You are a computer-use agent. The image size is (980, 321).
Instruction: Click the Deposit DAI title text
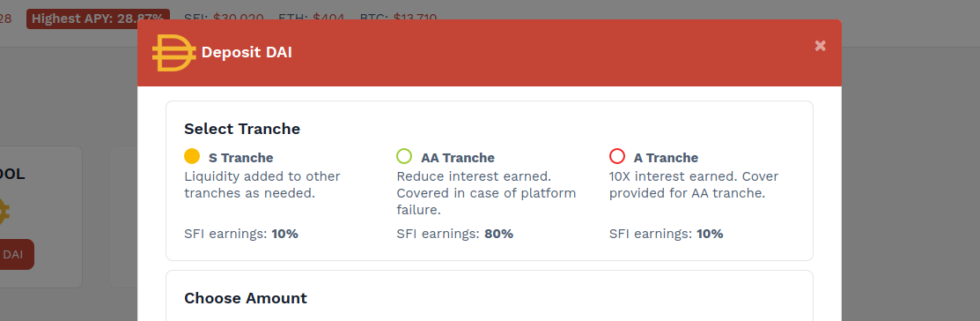(x=247, y=53)
